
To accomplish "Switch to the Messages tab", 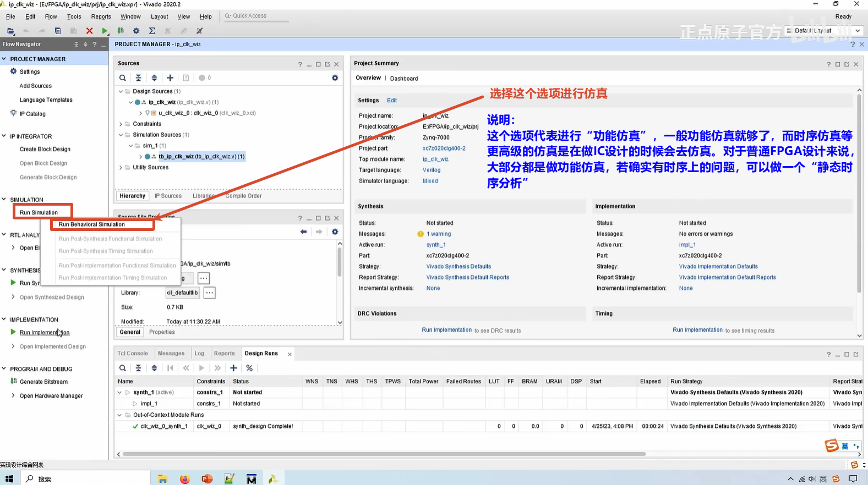I will coord(171,354).
